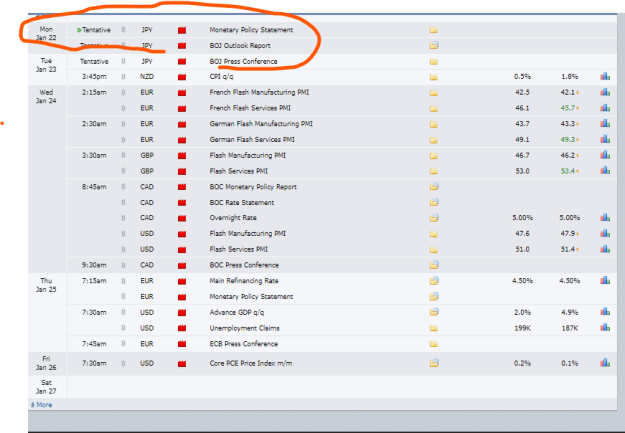Show chart for German Flash Services PMI
This screenshot has width=625, height=433.
point(605,139)
